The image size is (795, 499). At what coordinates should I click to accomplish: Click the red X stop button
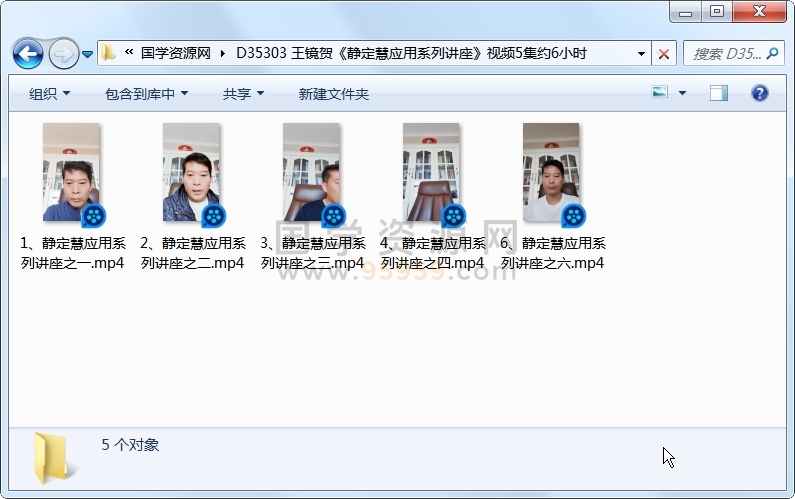click(663, 53)
